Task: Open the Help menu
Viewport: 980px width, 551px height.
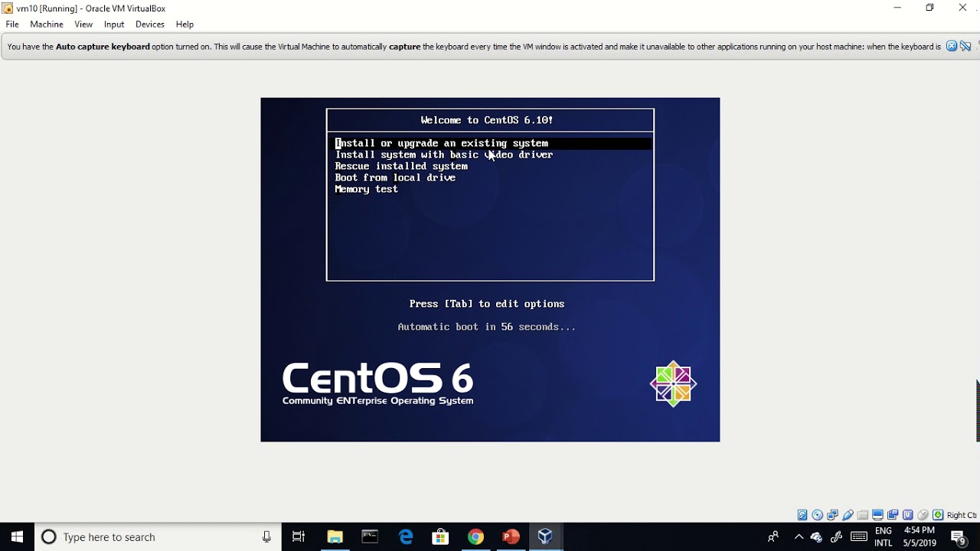Action: point(185,24)
